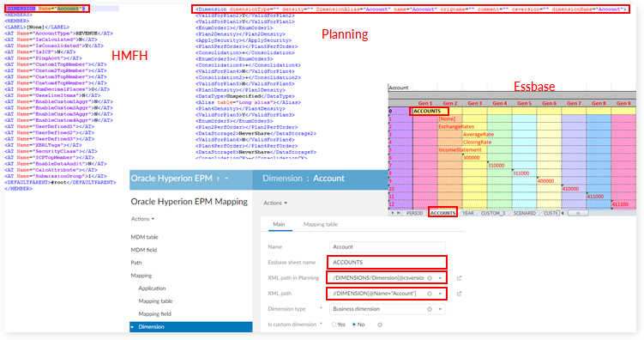Click the horizontal scrollbar of Essbase sheet
This screenshot has width=644, height=340.
click(x=577, y=214)
